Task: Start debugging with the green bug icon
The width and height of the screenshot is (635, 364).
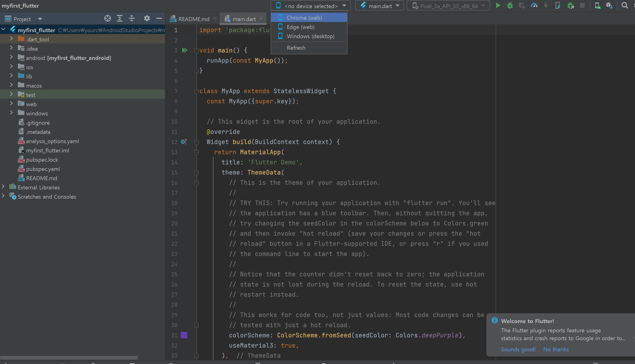Action: tap(510, 6)
